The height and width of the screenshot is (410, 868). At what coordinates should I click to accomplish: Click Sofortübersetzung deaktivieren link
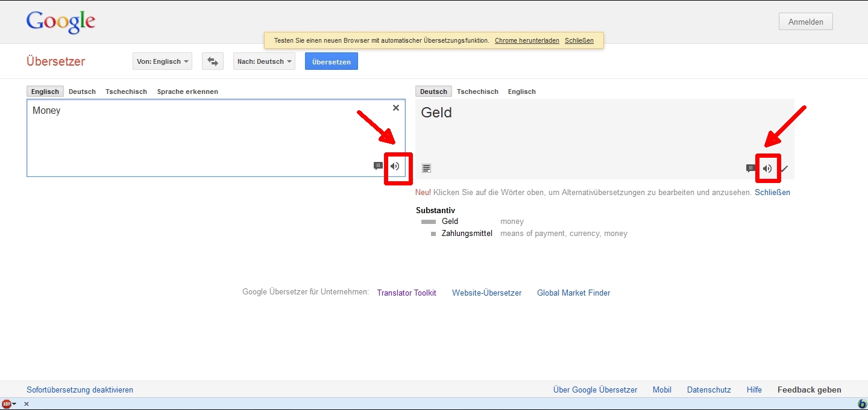(80, 390)
